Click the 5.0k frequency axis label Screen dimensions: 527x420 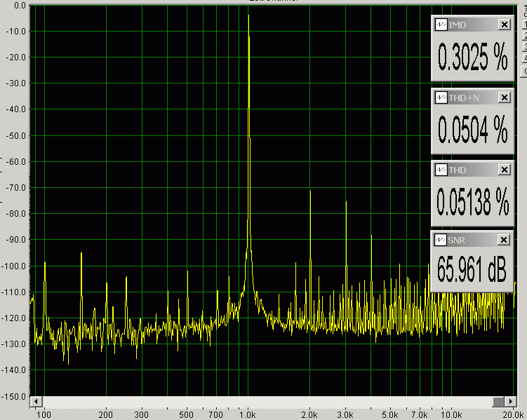pyautogui.click(x=390, y=414)
